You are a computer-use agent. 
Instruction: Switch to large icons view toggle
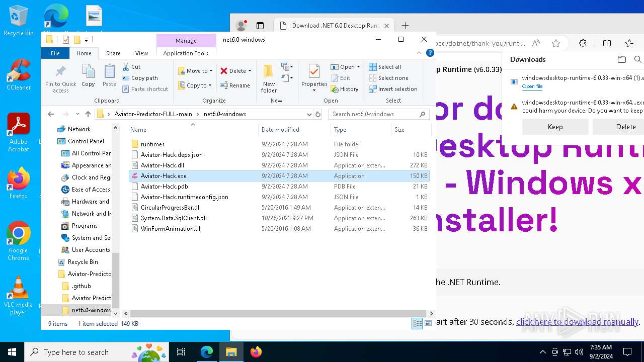427,324
